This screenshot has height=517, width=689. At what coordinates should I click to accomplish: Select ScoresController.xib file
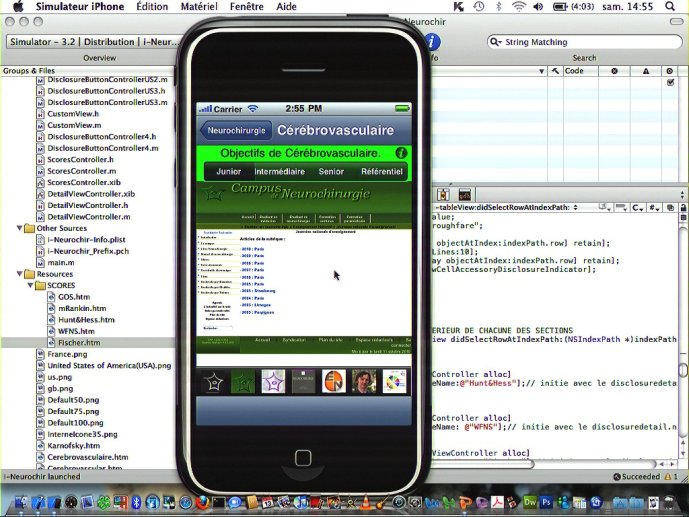(x=84, y=182)
